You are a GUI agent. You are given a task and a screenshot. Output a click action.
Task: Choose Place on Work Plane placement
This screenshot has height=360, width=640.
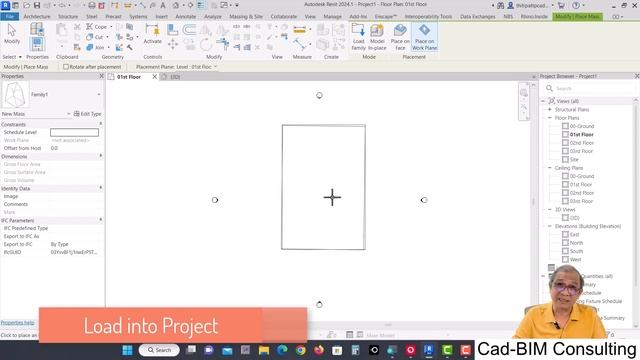(424, 37)
